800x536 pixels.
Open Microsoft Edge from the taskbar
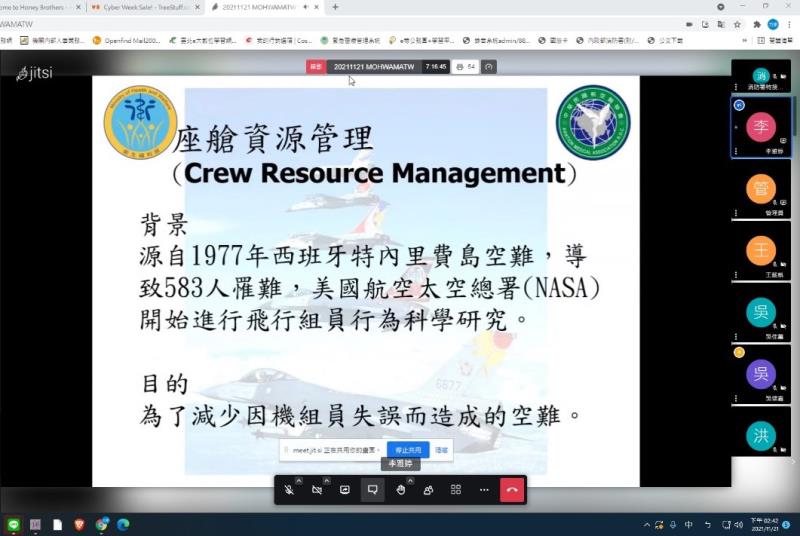[x=124, y=524]
